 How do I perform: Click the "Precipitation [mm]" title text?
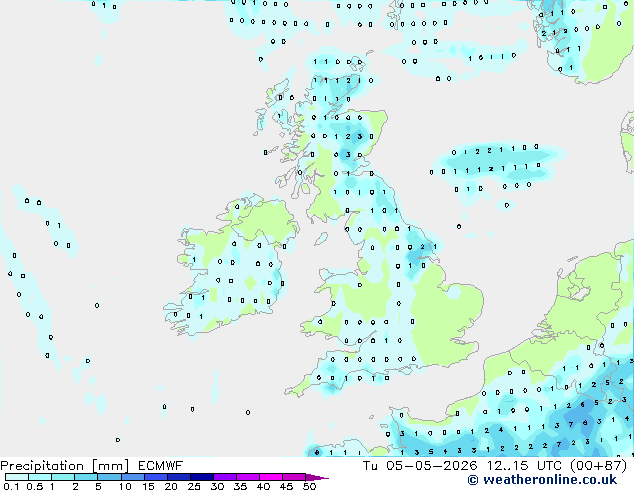coord(65,466)
